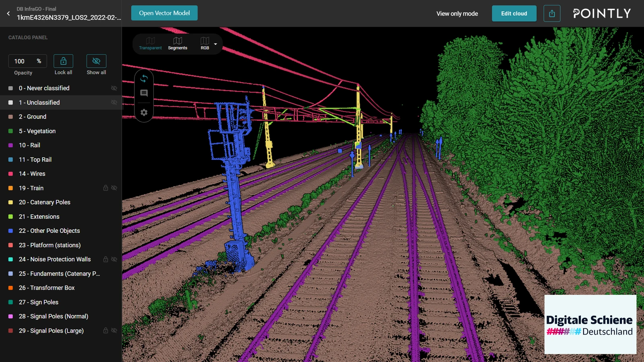Select the 20 - Catenary Poles class row
Screen dimensions: 644x362
[61, 202]
